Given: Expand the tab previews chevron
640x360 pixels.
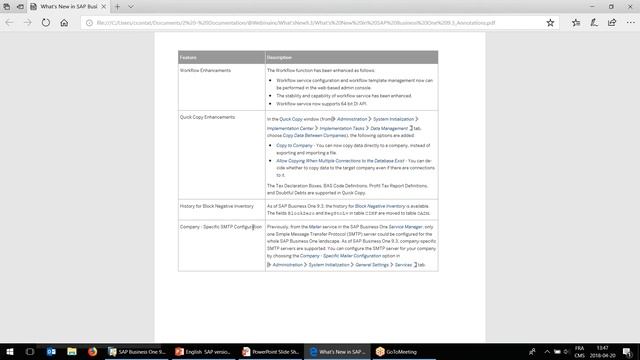Looking at the screenshot, I should pos(131,7).
